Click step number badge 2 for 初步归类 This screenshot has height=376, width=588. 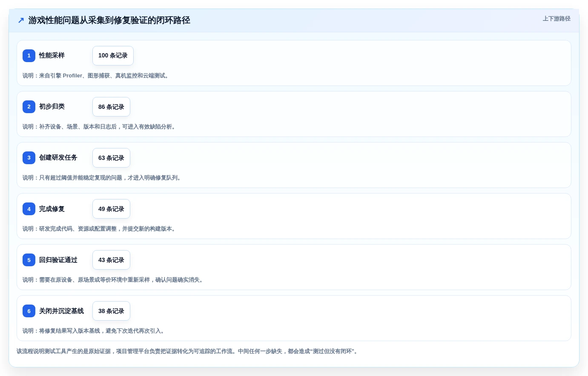click(x=29, y=107)
